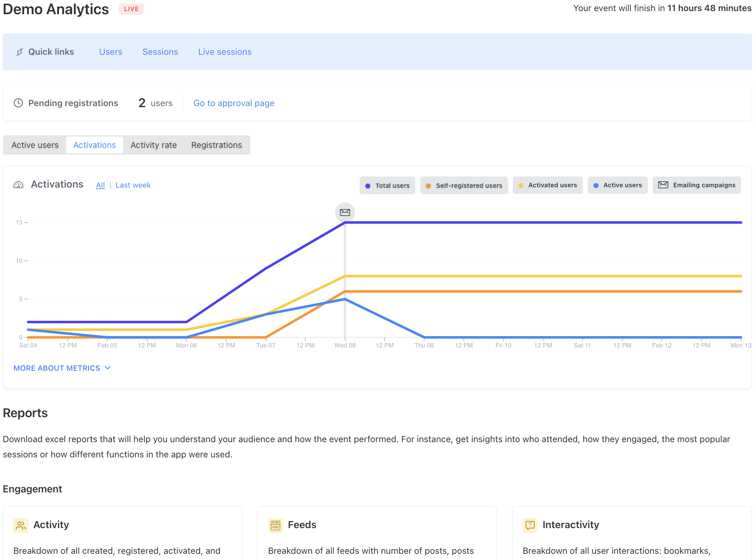Toggle the Total users chart series
Screen dimensions: 756x559
(x=387, y=185)
